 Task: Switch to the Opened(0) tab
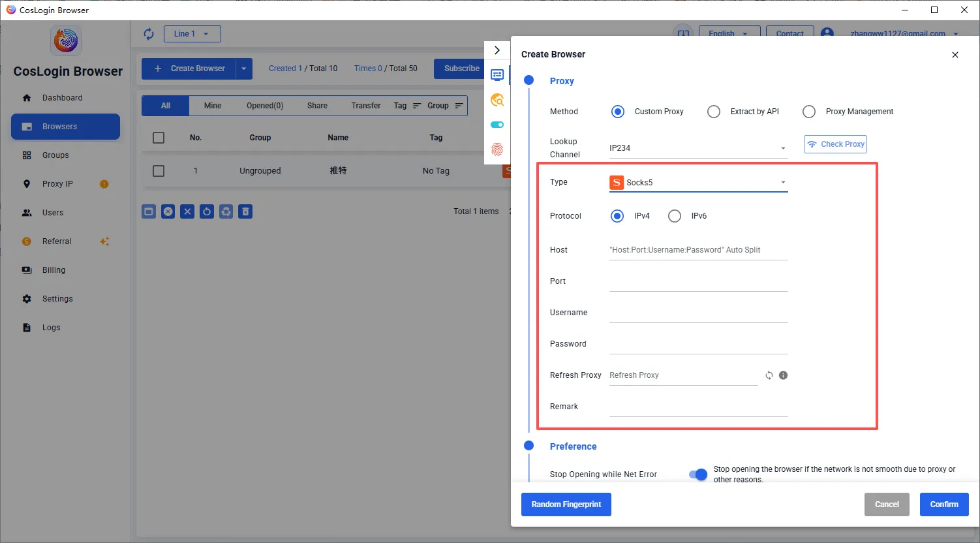(265, 106)
